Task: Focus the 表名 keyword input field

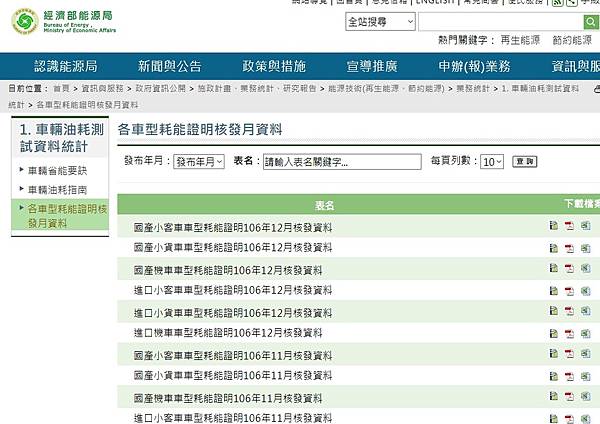Action: coord(342,161)
